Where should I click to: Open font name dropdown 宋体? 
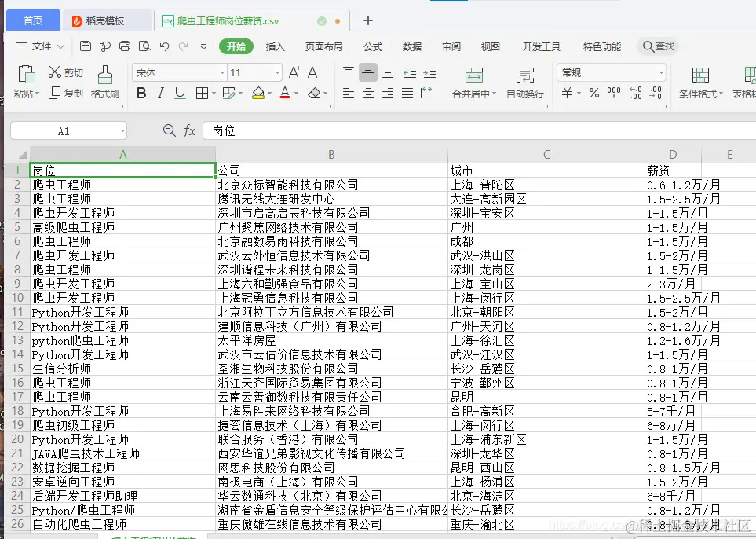pyautogui.click(x=222, y=73)
